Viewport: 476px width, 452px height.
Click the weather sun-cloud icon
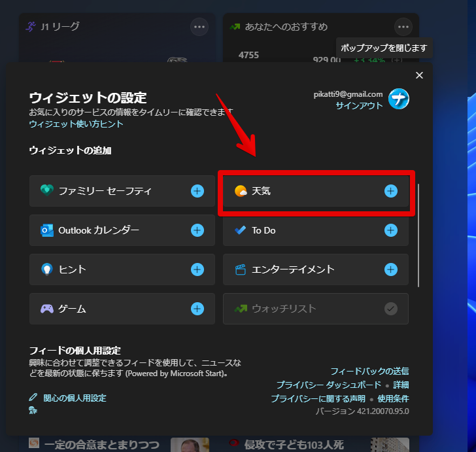[241, 191]
